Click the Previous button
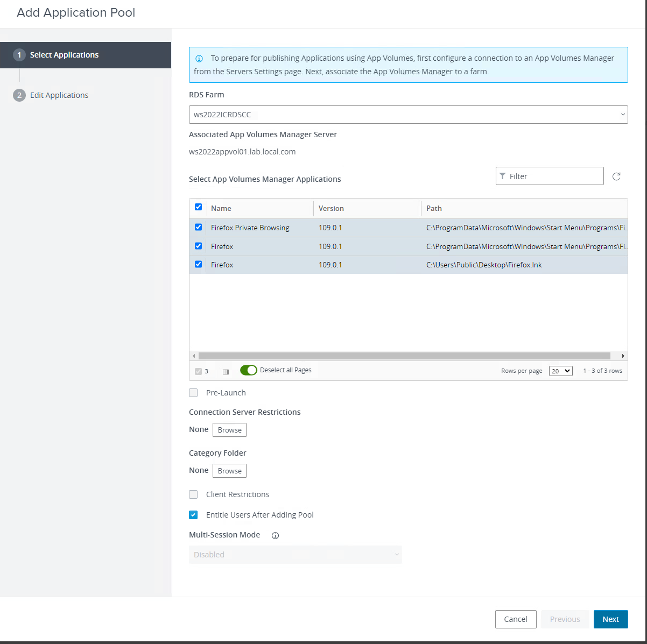This screenshot has width=647, height=644. pos(565,619)
